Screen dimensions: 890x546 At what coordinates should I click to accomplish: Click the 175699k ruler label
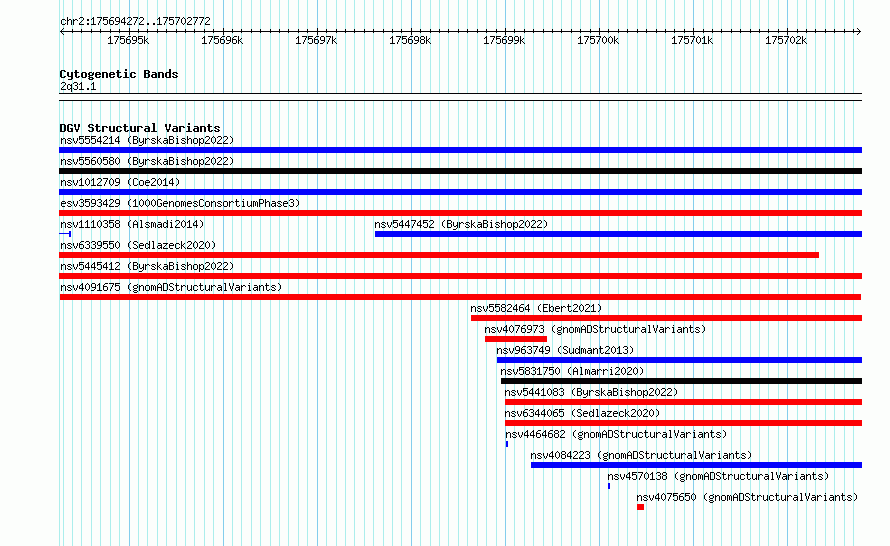504,40
